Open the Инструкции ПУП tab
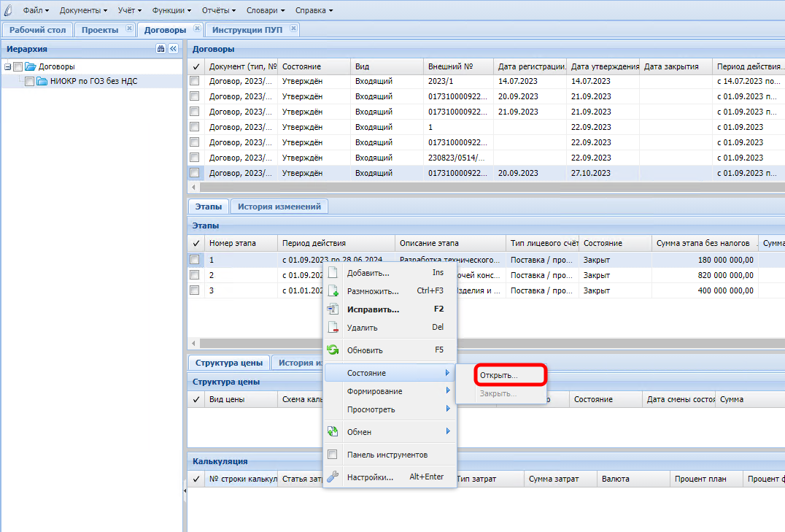The image size is (785, 532). pyautogui.click(x=246, y=30)
